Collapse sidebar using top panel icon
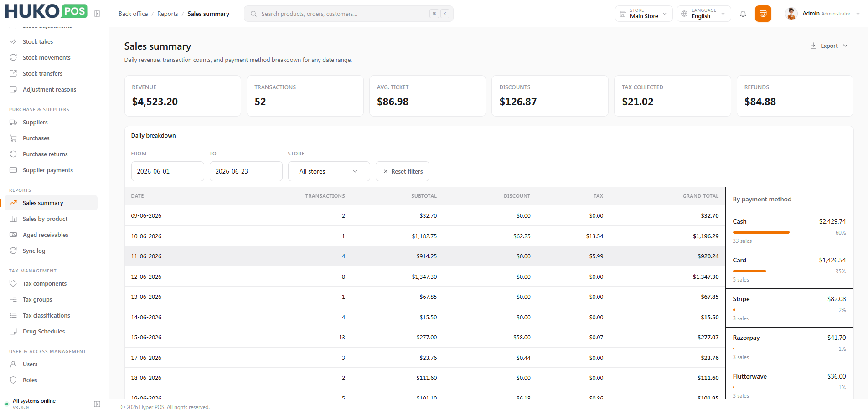The image size is (868, 415). [x=97, y=14]
